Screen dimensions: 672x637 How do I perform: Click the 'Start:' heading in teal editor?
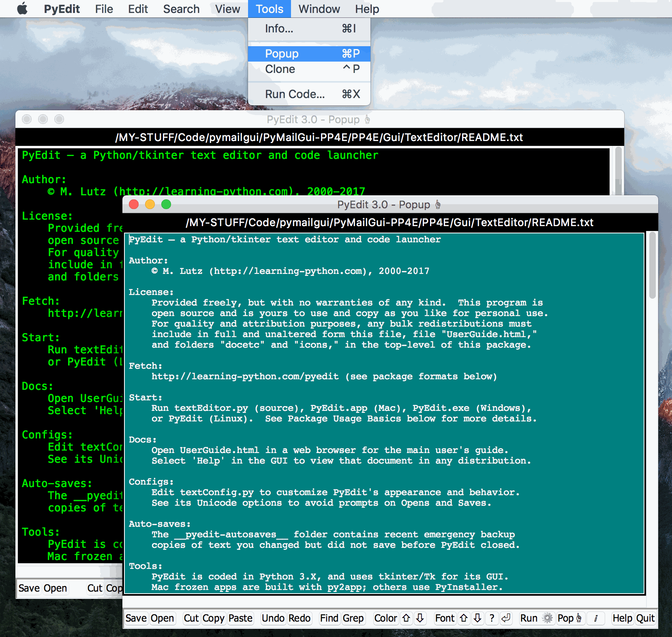146,398
